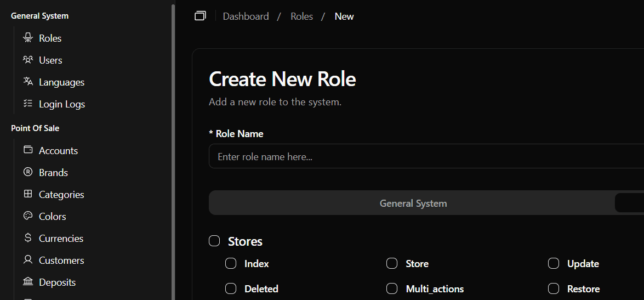
Task: Switch to the General System tab
Action: click(x=413, y=203)
